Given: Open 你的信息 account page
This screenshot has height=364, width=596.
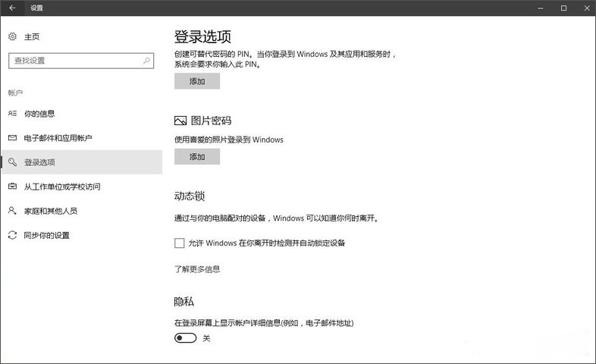Looking at the screenshot, I should 39,114.
